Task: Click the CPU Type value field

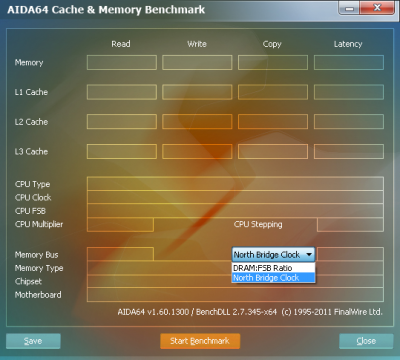Action: pyautogui.click(x=235, y=184)
